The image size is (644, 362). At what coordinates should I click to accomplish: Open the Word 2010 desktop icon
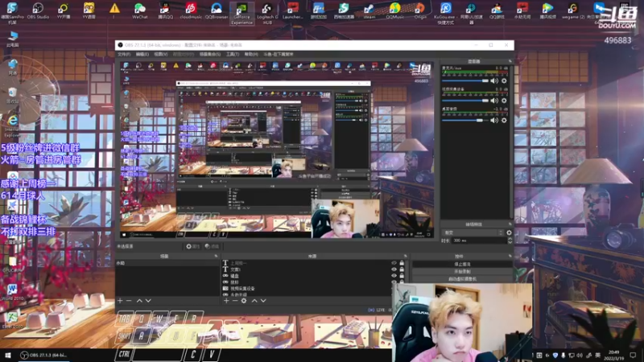point(12,291)
